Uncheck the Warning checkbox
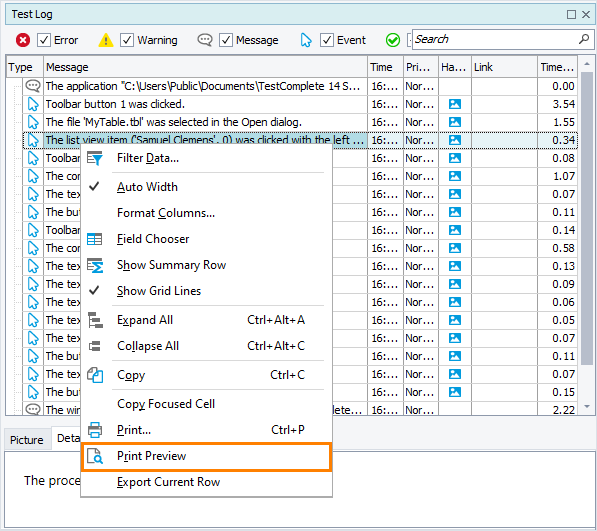Screen dimensions: 597x531 [x=127, y=40]
